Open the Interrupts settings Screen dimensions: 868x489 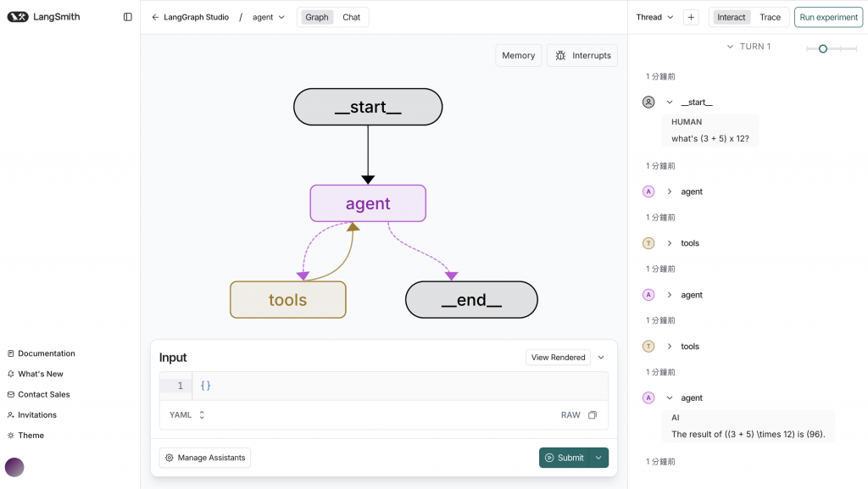click(x=582, y=55)
